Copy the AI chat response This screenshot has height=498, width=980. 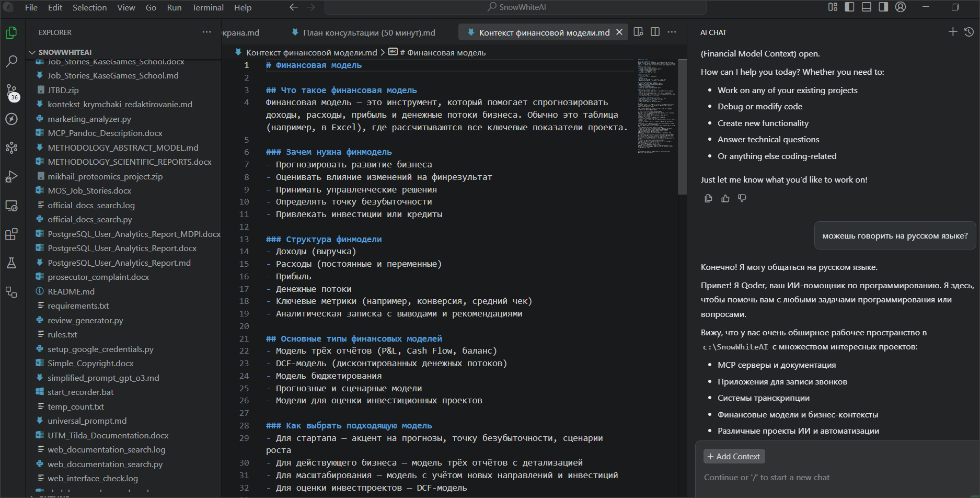click(x=708, y=198)
